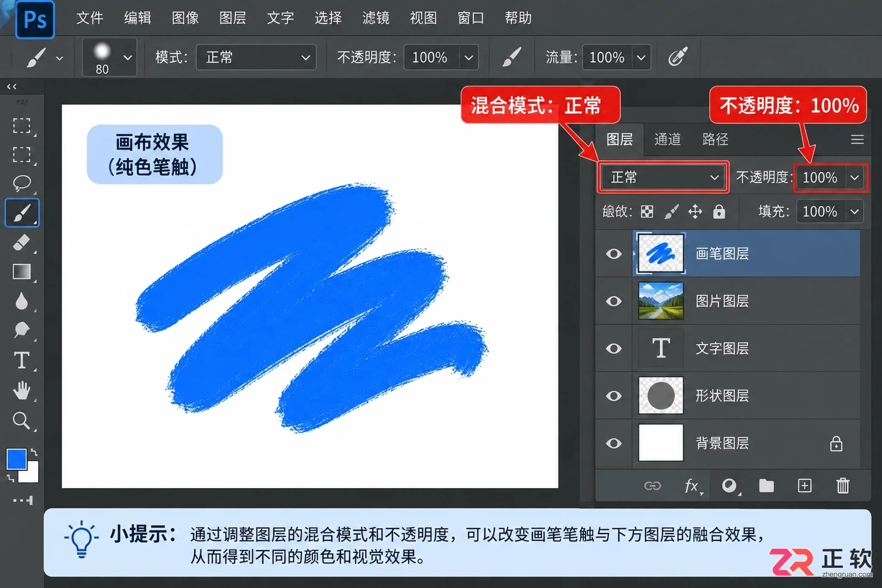Toggle airbrush pressure icon in options bar
The height and width of the screenshot is (588, 882).
tap(677, 57)
